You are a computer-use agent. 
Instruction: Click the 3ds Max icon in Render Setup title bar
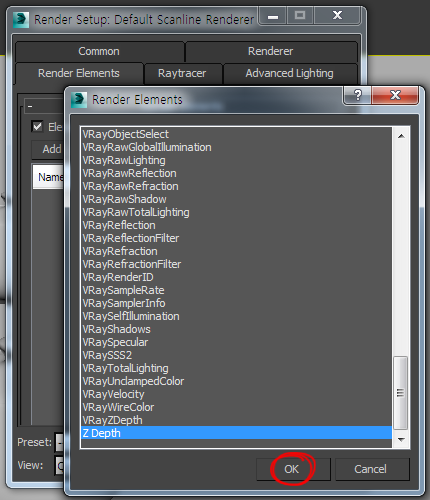point(21,20)
